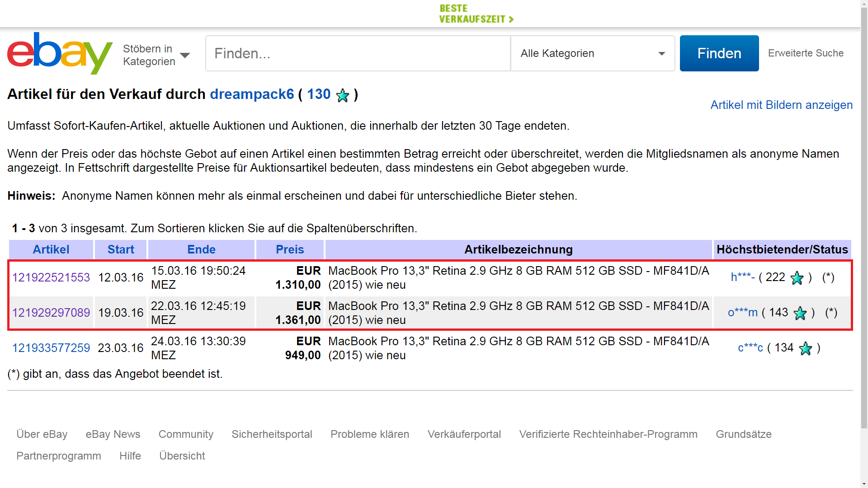Click start date 12.03.16
868x488 pixels.
tap(121, 277)
